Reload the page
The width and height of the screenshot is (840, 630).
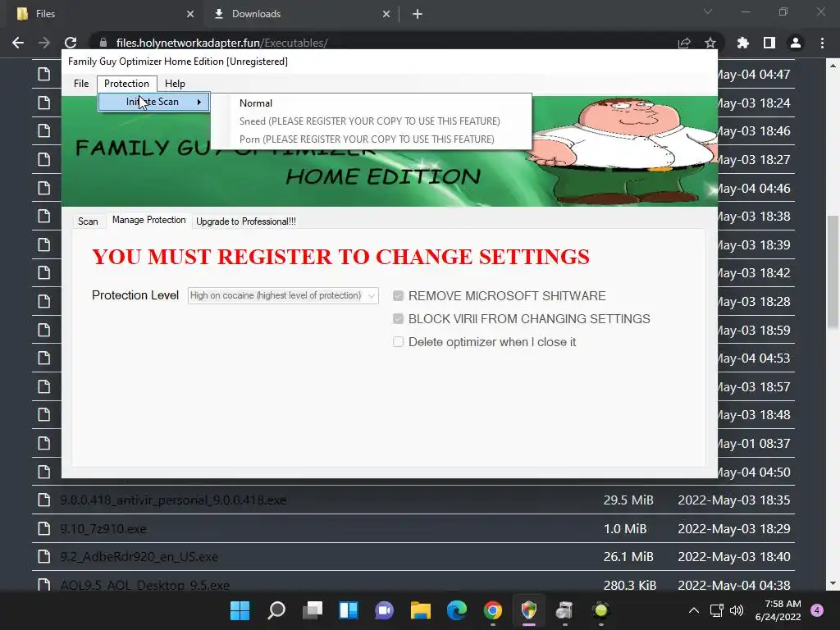71,43
